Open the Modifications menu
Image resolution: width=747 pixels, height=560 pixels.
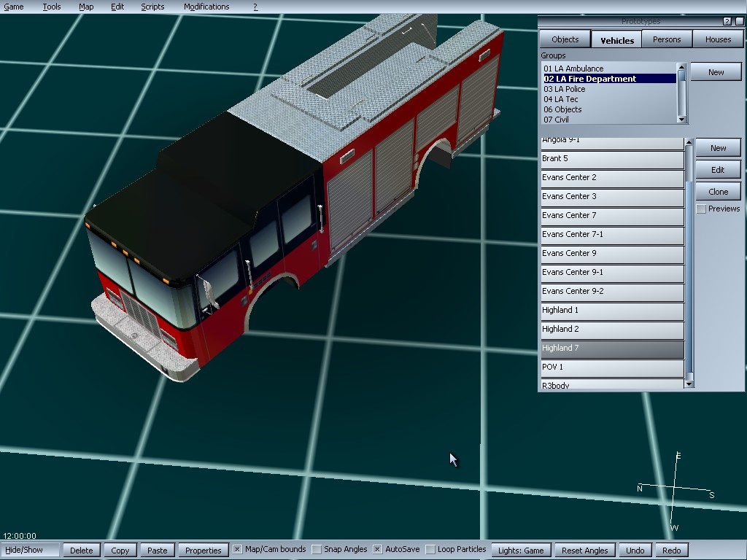[x=206, y=7]
